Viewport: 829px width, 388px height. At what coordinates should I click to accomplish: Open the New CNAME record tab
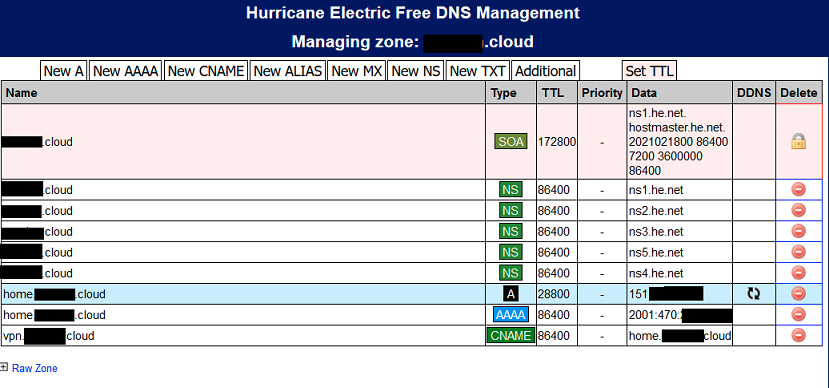pos(206,71)
